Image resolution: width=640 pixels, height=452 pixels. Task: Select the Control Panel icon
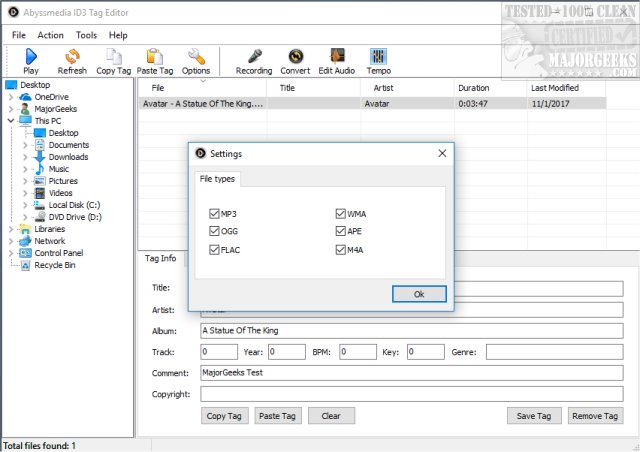coord(25,253)
